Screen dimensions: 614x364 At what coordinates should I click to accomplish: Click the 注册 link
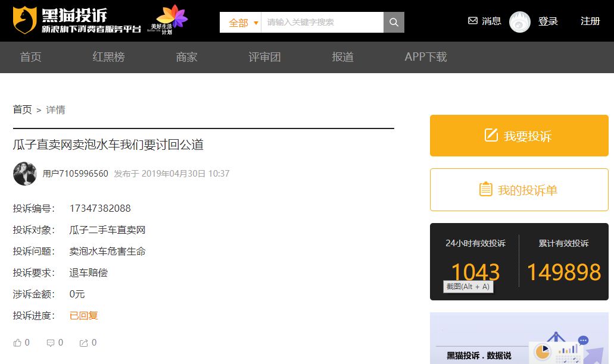point(590,21)
